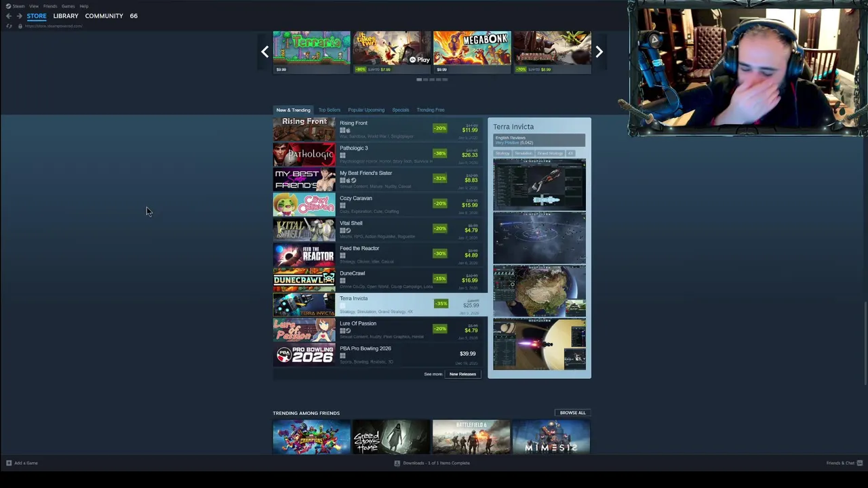Click the Add a Game link
The height and width of the screenshot is (488, 868).
[26, 463]
